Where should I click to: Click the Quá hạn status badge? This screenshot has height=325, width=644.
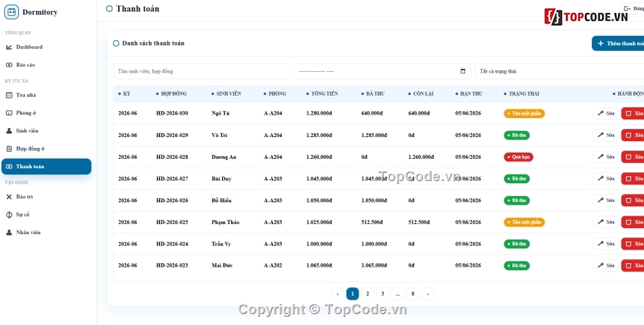coord(519,157)
